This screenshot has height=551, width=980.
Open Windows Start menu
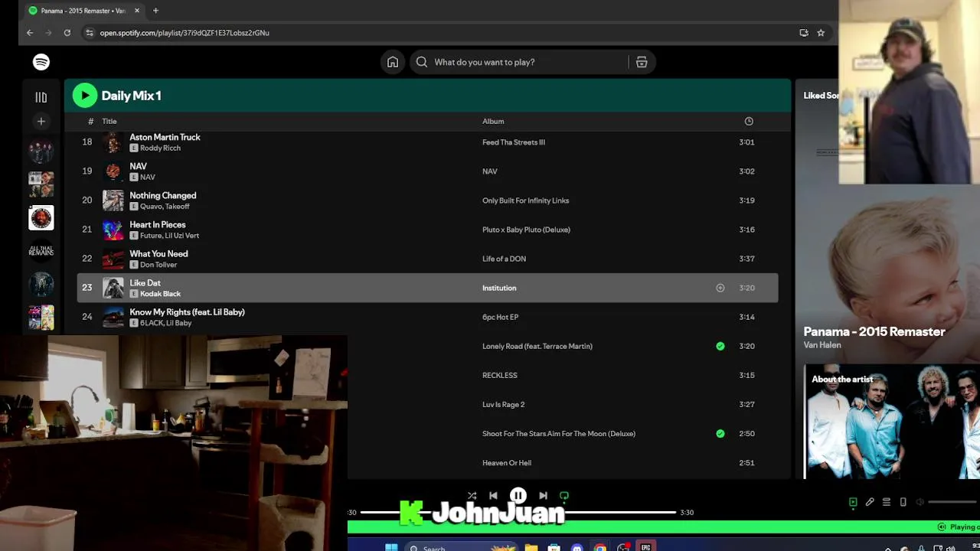391,548
